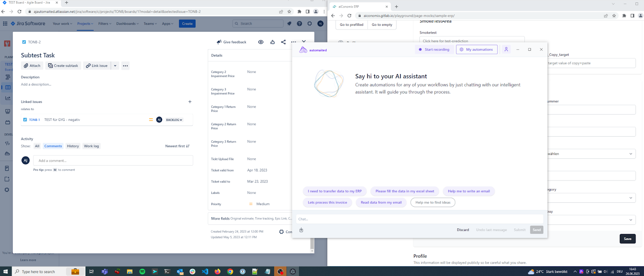Click the TONB-2 issue type checkbox icon
This screenshot has height=276, width=644.
24,42
